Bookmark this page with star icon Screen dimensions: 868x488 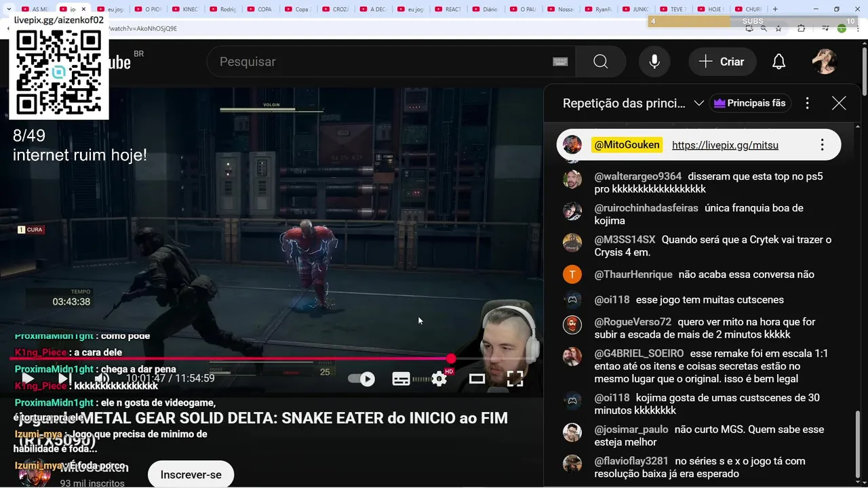778,28
